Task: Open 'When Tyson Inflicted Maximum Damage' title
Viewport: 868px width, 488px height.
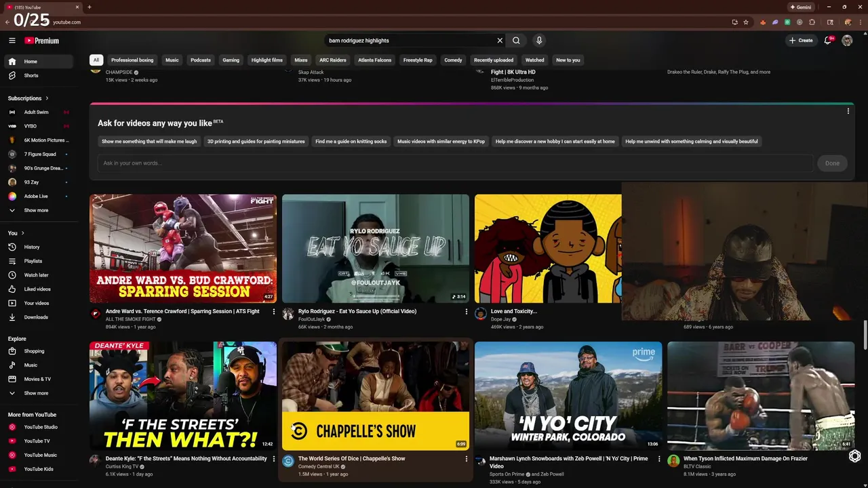Action: (x=745, y=459)
